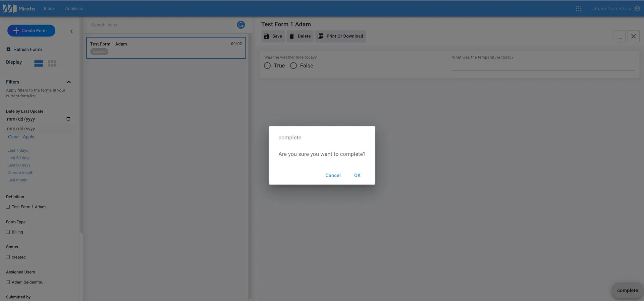
Task: Filter by Last month
Action: coord(17,180)
